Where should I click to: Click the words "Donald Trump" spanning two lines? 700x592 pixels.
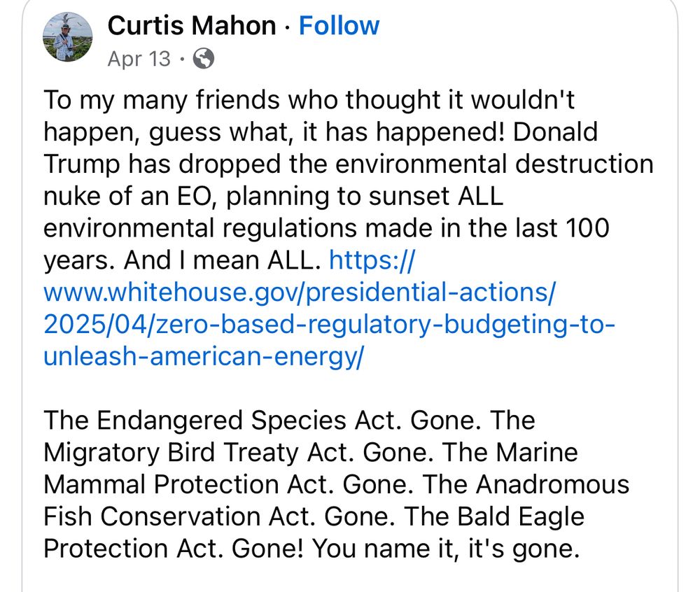[555, 132]
